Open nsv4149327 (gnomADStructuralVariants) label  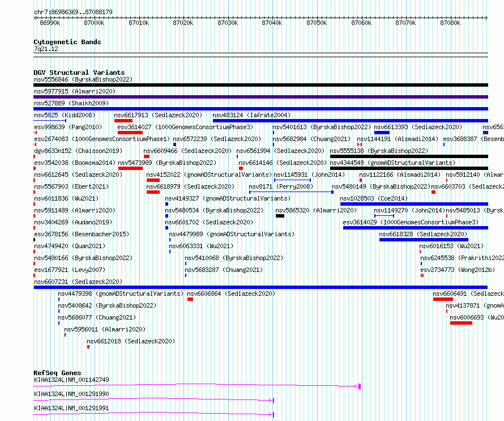coord(228,198)
